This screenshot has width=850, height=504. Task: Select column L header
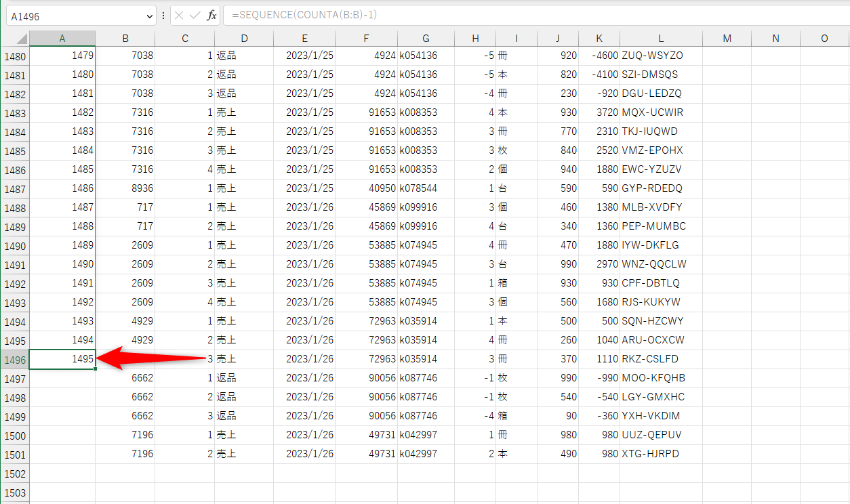(x=662, y=39)
